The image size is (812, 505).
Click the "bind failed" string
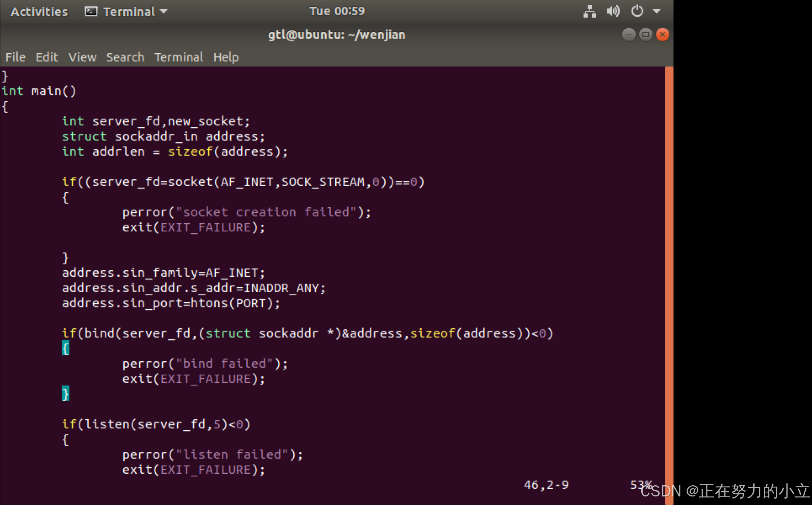[224, 364]
